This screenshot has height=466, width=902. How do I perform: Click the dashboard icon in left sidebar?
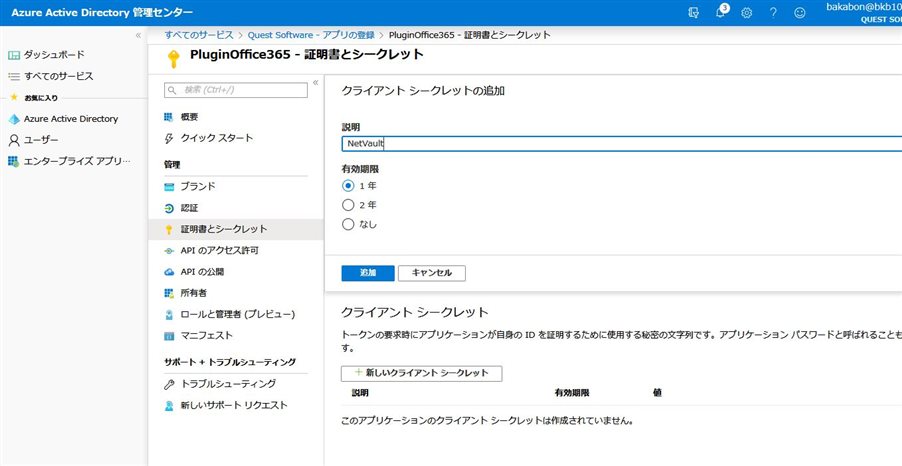click(x=14, y=55)
